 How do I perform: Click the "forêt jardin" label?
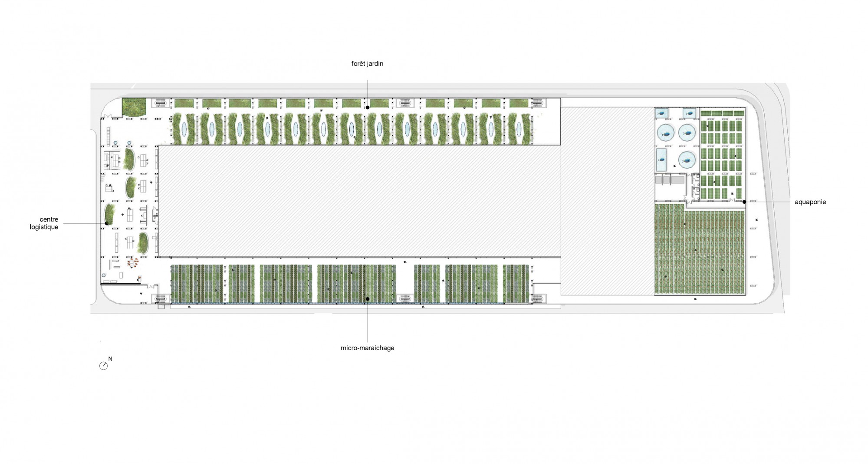(367, 64)
